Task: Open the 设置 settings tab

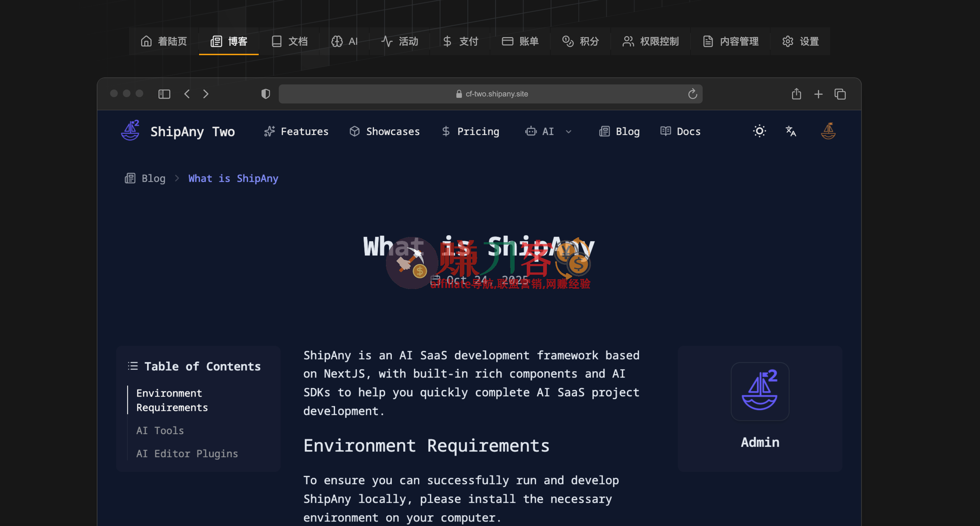Action: tap(800, 41)
